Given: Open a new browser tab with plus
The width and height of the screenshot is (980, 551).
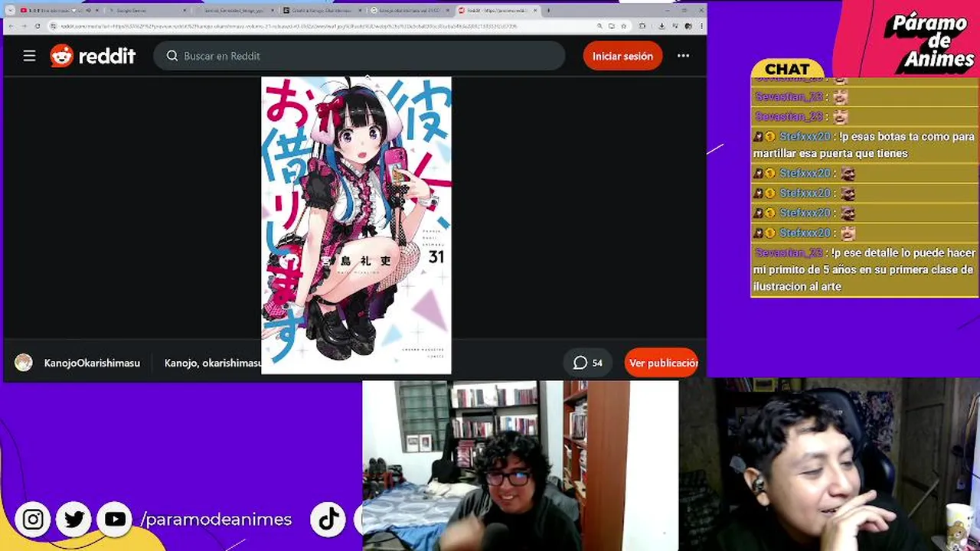Looking at the screenshot, I should [548, 11].
